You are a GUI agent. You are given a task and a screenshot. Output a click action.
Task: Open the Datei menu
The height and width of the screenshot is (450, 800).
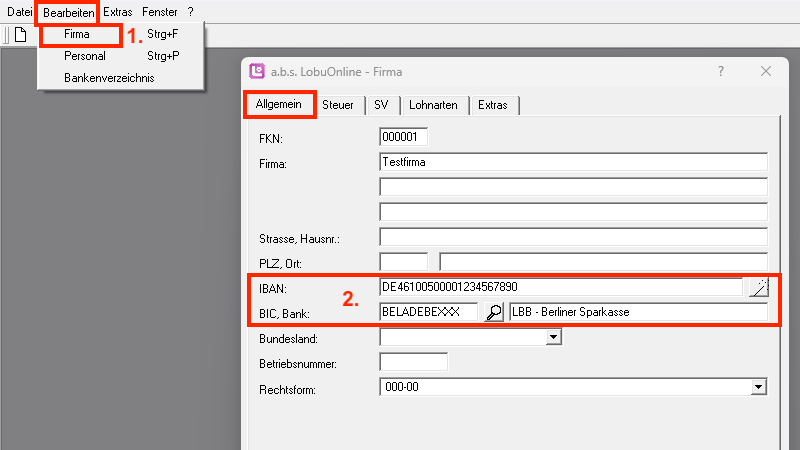pos(20,11)
